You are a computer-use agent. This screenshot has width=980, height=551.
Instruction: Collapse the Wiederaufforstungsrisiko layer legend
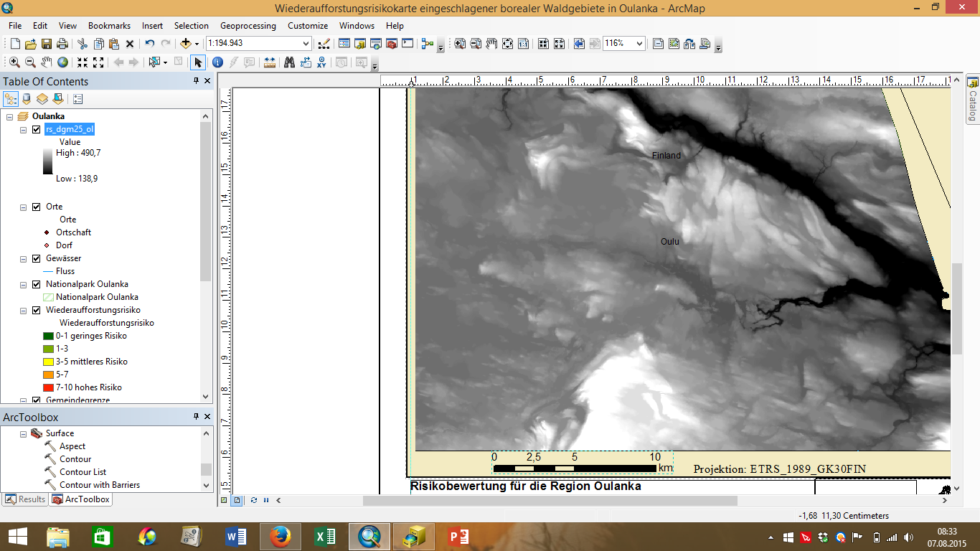pyautogui.click(x=24, y=311)
